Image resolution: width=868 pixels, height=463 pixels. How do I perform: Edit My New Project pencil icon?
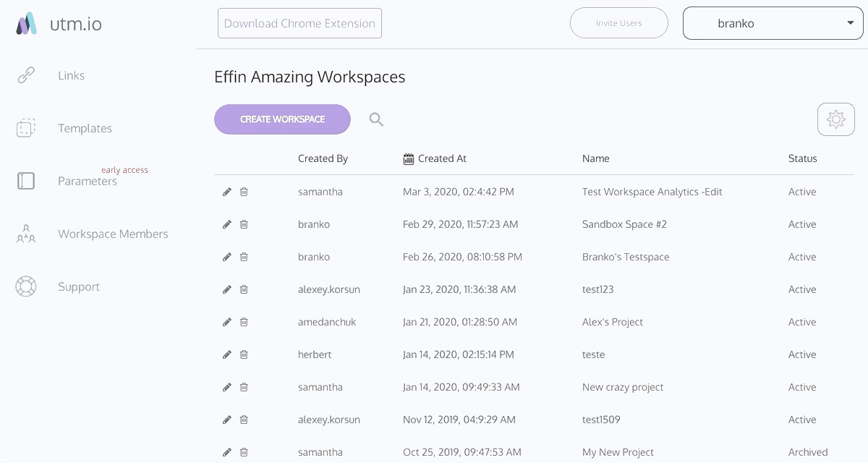pos(227,452)
